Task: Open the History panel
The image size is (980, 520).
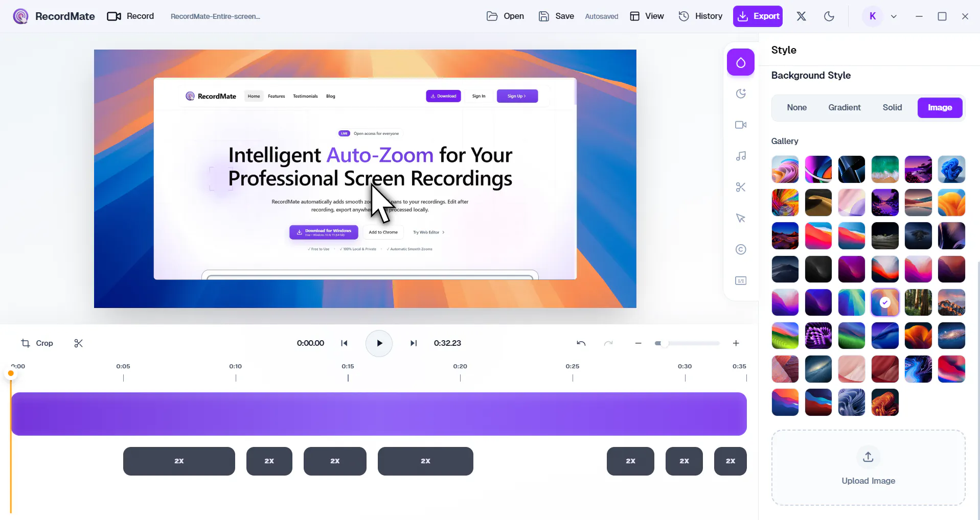Action: point(700,16)
